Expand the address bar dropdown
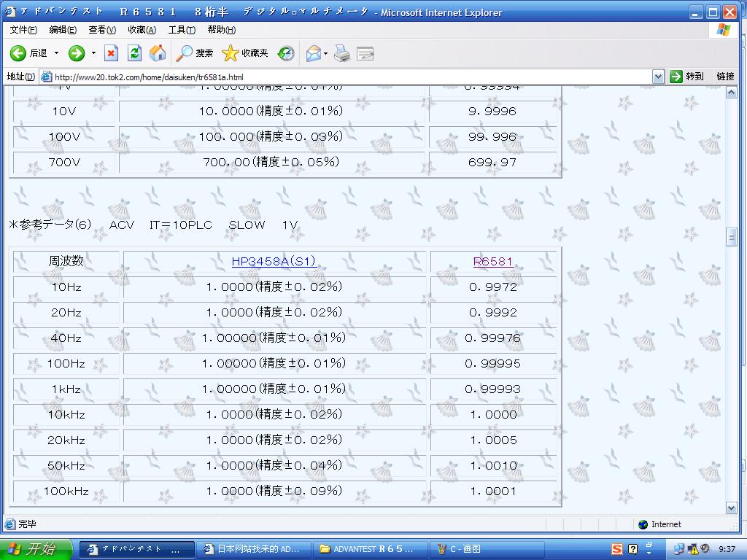The width and height of the screenshot is (747, 560). click(x=658, y=77)
